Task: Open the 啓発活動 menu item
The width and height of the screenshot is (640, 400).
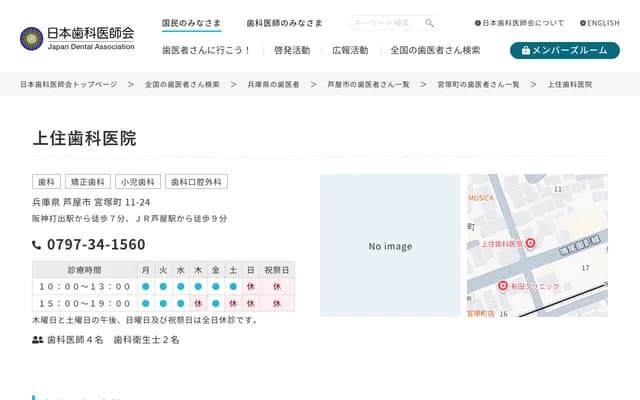Action: pyautogui.click(x=291, y=50)
